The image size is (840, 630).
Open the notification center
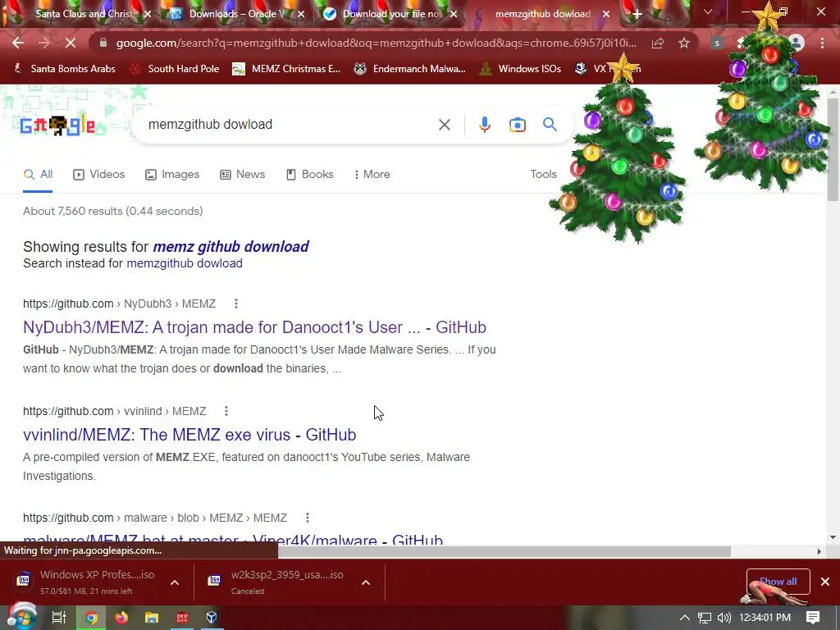[x=813, y=618]
